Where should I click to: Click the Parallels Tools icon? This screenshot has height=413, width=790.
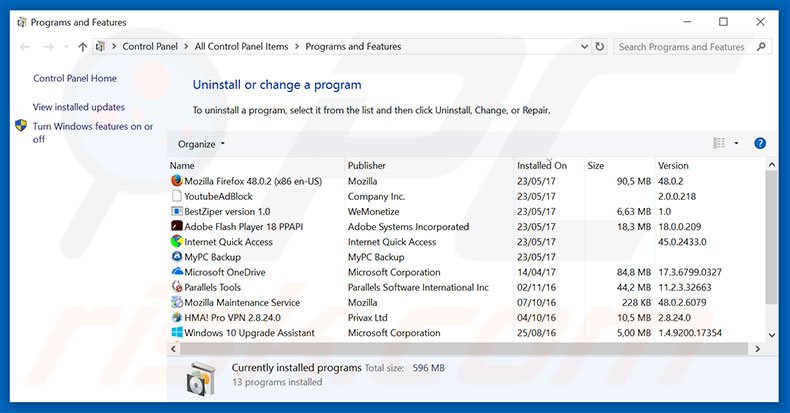(x=176, y=287)
